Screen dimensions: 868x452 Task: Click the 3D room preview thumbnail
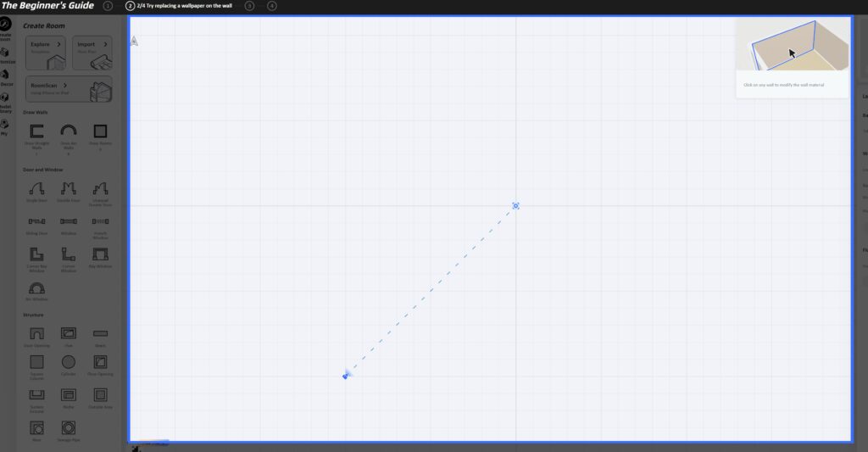(x=793, y=44)
